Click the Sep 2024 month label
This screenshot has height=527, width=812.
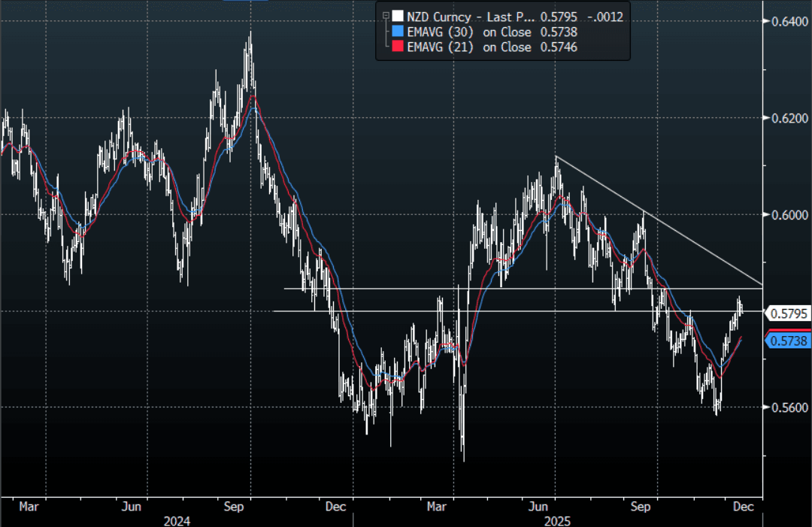pos(233,506)
